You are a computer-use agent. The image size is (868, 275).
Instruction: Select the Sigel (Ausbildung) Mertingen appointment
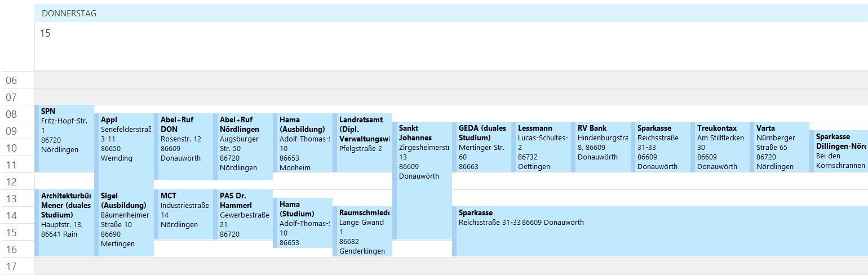point(124,223)
